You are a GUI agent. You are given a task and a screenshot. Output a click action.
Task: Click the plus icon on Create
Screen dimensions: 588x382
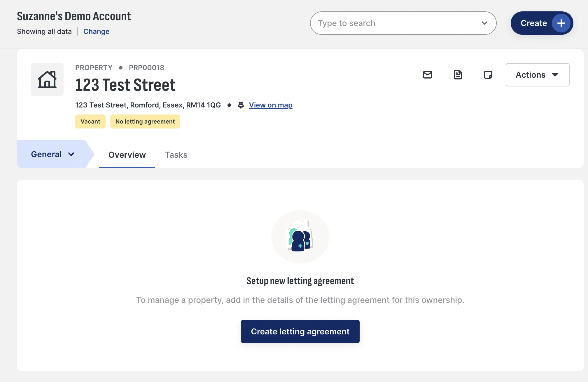click(561, 23)
